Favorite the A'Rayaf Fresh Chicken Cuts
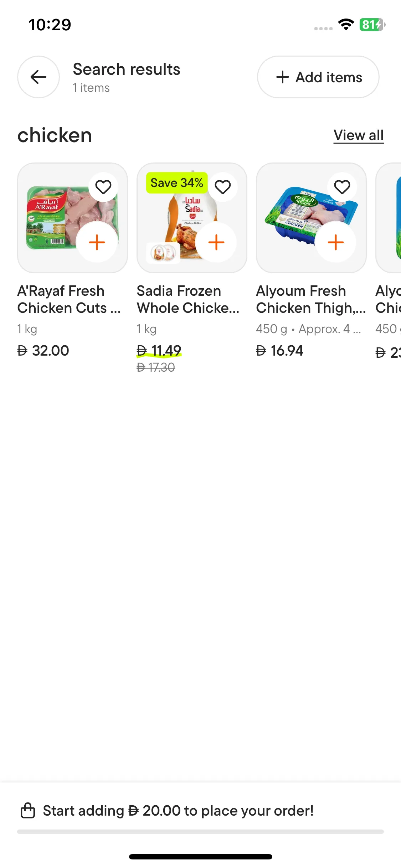 (x=103, y=187)
